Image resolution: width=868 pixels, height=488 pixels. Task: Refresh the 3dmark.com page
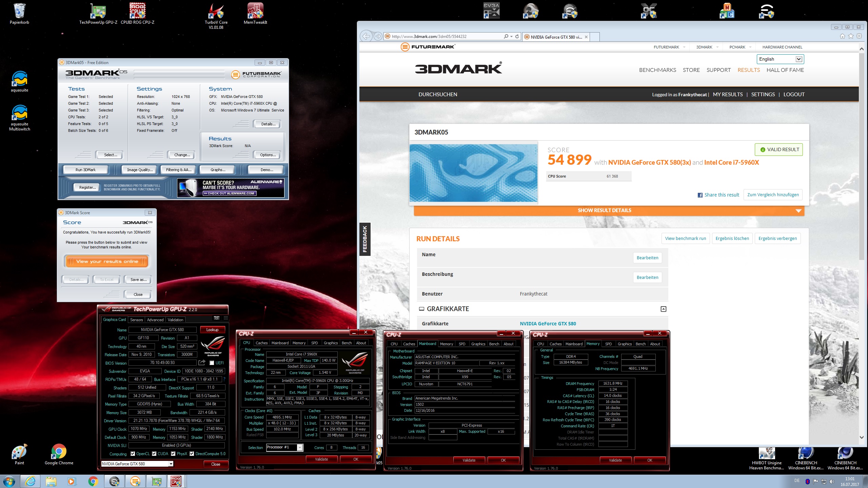click(517, 36)
